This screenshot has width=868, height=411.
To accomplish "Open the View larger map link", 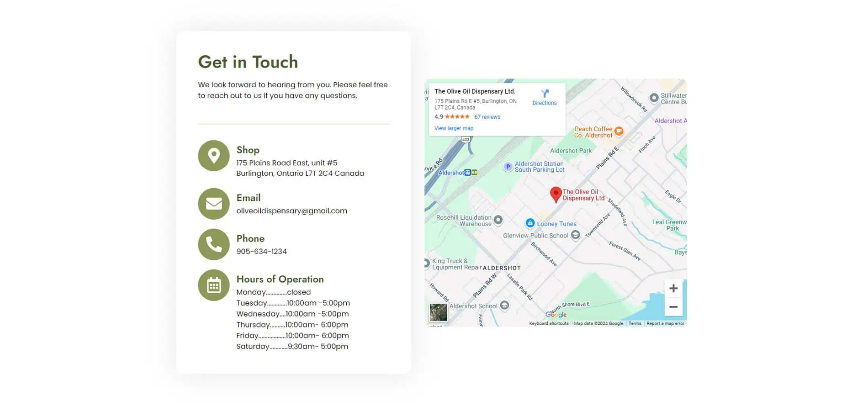I will pos(454,128).
